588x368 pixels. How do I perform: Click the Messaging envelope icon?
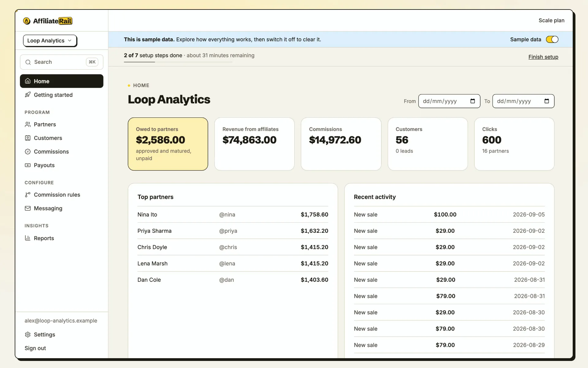coord(28,208)
